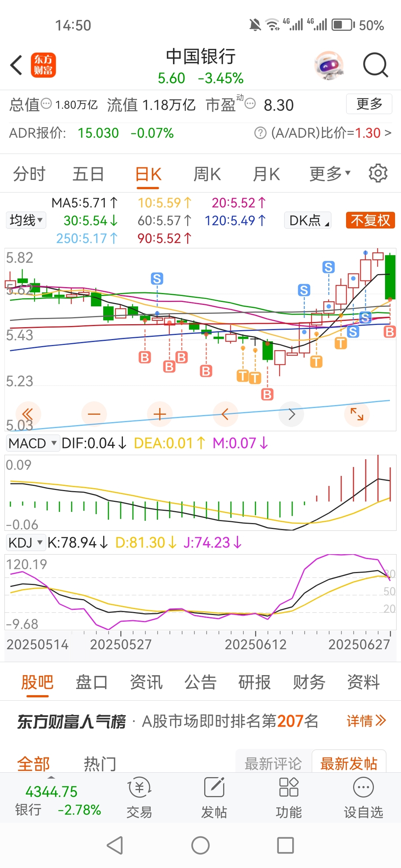Switch to 最新发帖 sorting
Image resolution: width=401 pixels, height=868 pixels.
[x=349, y=763]
